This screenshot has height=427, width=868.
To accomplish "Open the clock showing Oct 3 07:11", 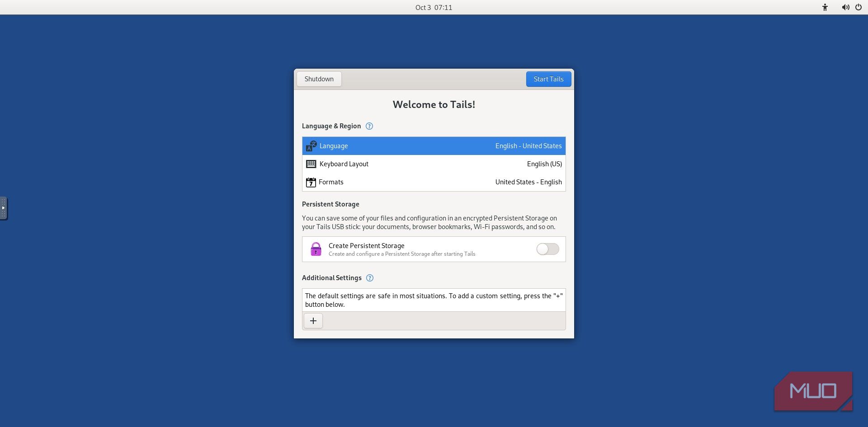I will pyautogui.click(x=434, y=7).
